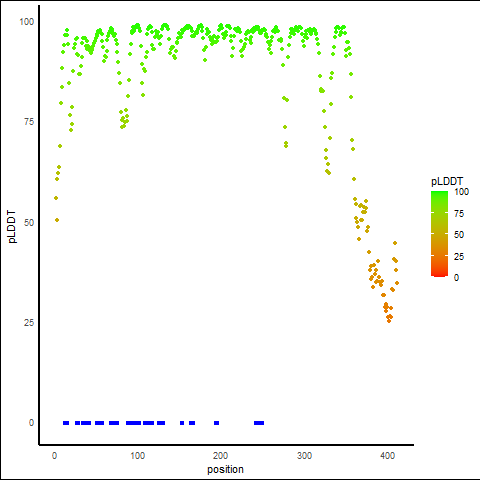The image size is (480, 480).
Task: Click the y-axis label pLDDT
Action: (x=12, y=226)
